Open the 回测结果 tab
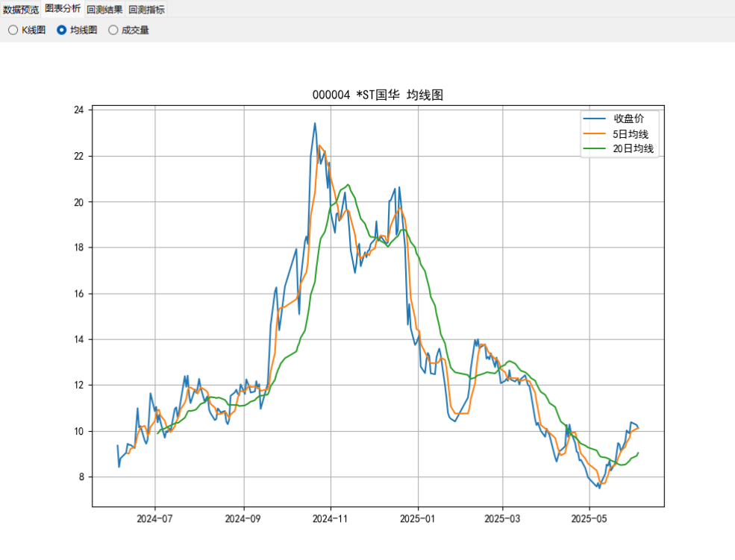The image size is (735, 560). (104, 10)
